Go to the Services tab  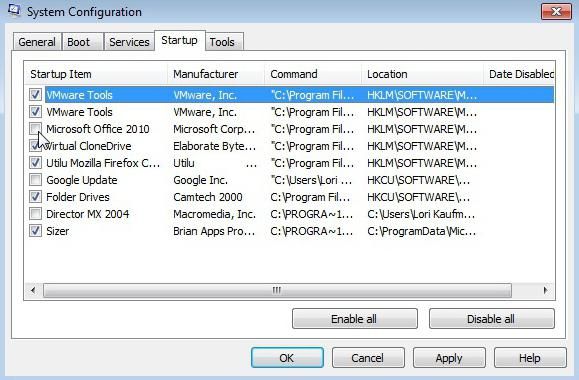click(x=129, y=42)
